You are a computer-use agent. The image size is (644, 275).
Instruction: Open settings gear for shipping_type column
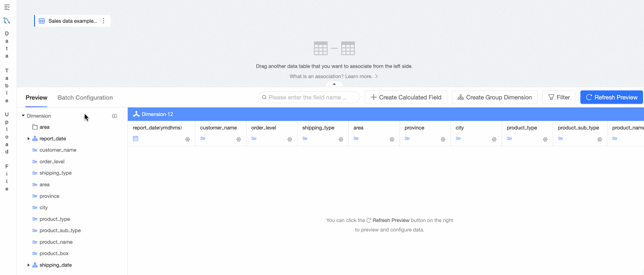[341, 139]
